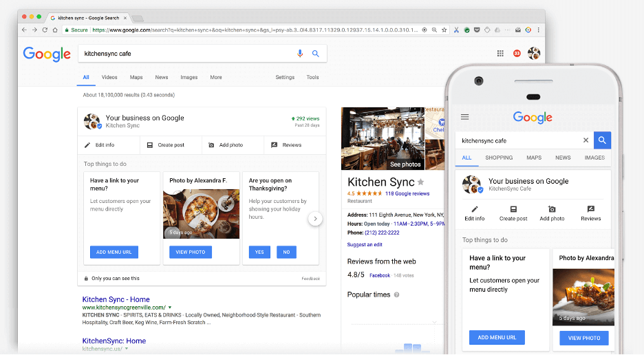This screenshot has width=644, height=355.
Task: Open the Google apps grid
Action: coord(500,54)
